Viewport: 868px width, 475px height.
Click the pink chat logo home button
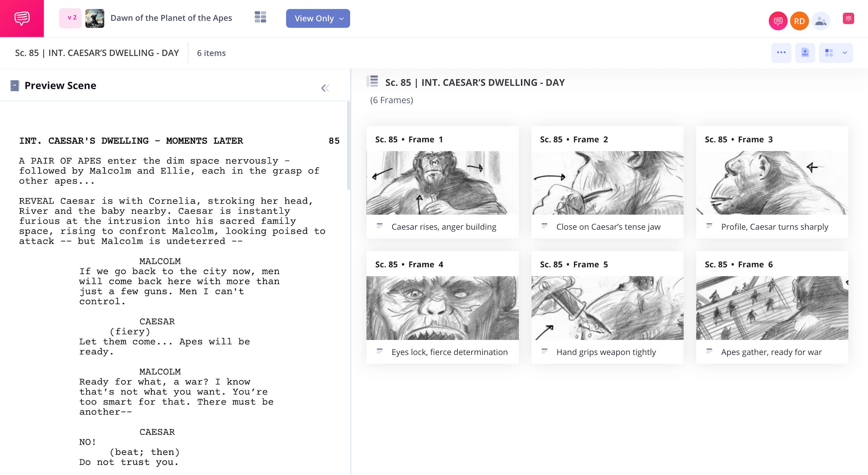22,18
